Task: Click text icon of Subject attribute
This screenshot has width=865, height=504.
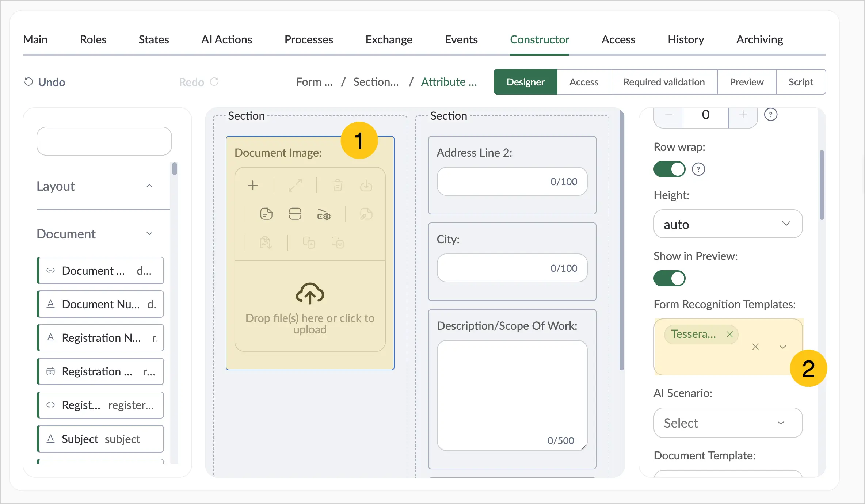Action: coord(51,439)
